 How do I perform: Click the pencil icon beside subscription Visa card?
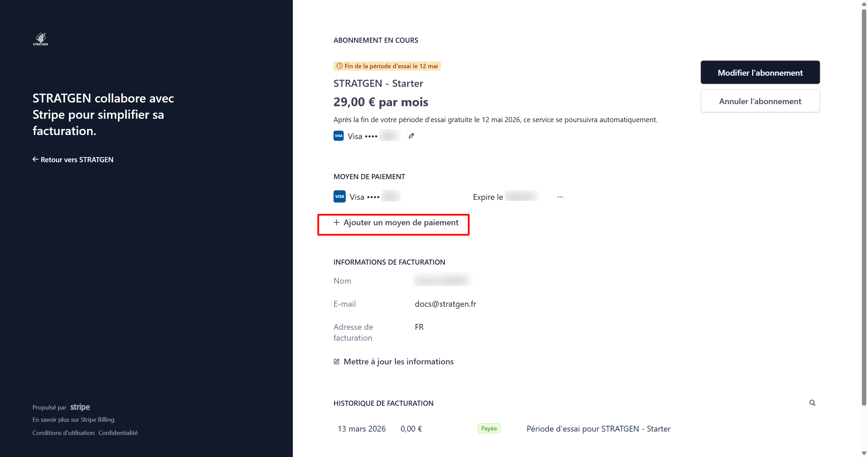pos(411,136)
